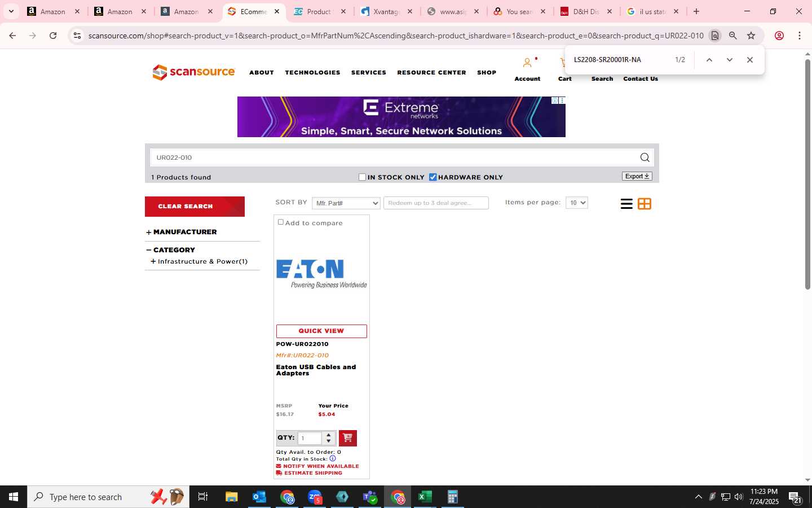Open Task View on taskbar

point(203,497)
